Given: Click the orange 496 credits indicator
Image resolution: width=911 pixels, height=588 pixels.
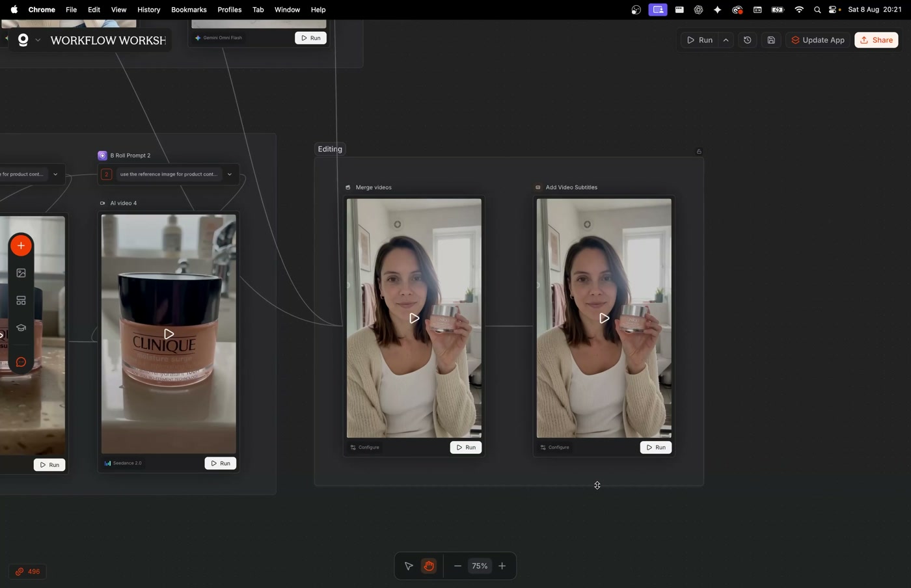Looking at the screenshot, I should [28, 572].
